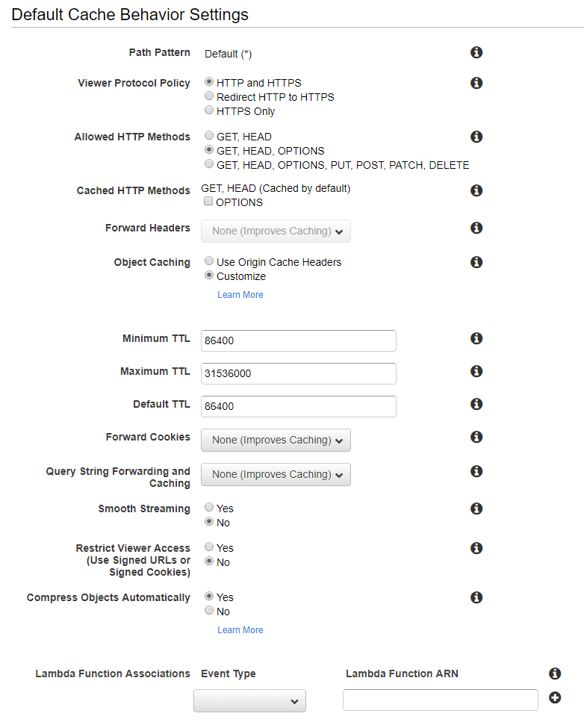This screenshot has height=728, width=584.
Task: Select Use Origin Cache Headers option
Action: [209, 261]
